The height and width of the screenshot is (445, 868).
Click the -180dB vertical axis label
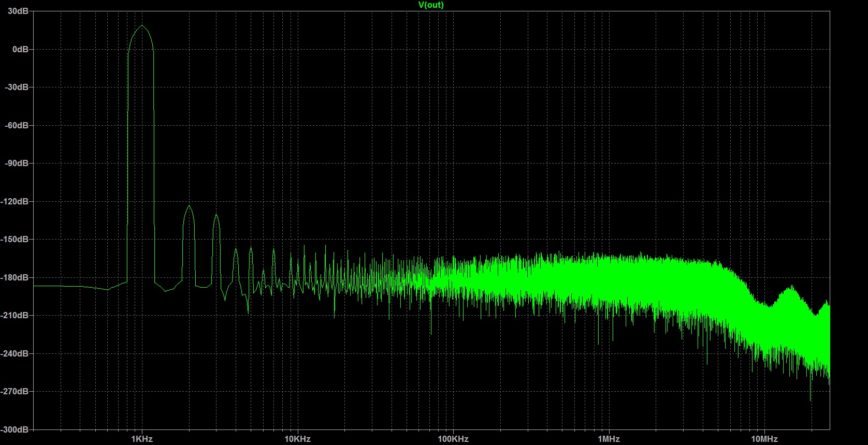pos(15,277)
